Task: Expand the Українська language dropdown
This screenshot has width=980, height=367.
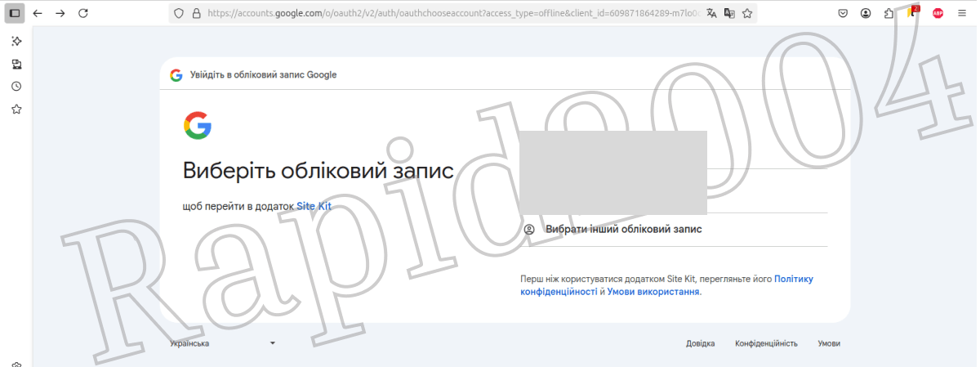Action: pyautogui.click(x=222, y=343)
